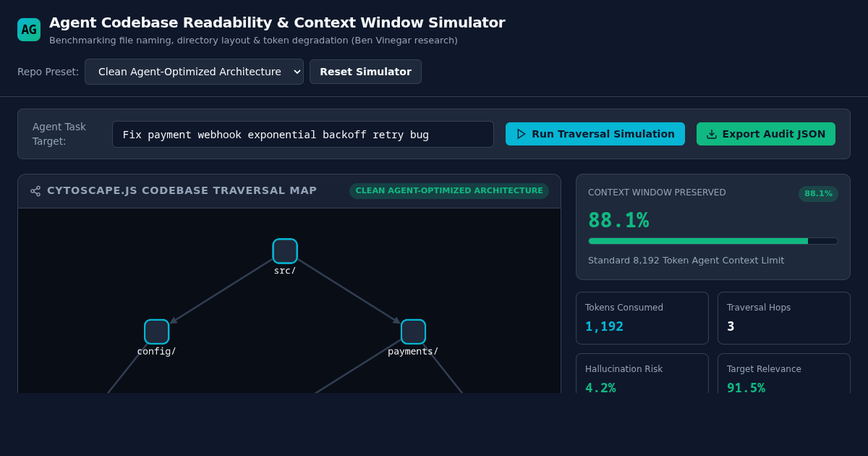Click the Reset Simulator button

click(x=365, y=72)
